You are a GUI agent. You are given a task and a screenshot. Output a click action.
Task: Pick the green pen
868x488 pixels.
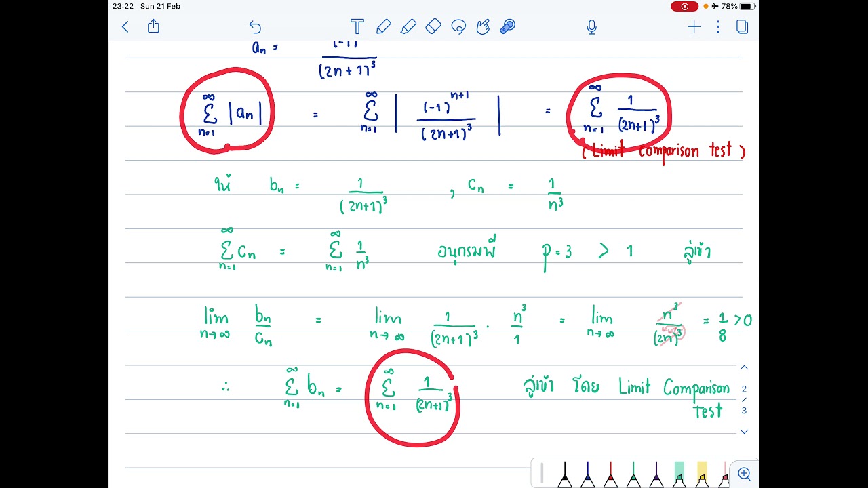coord(633,475)
